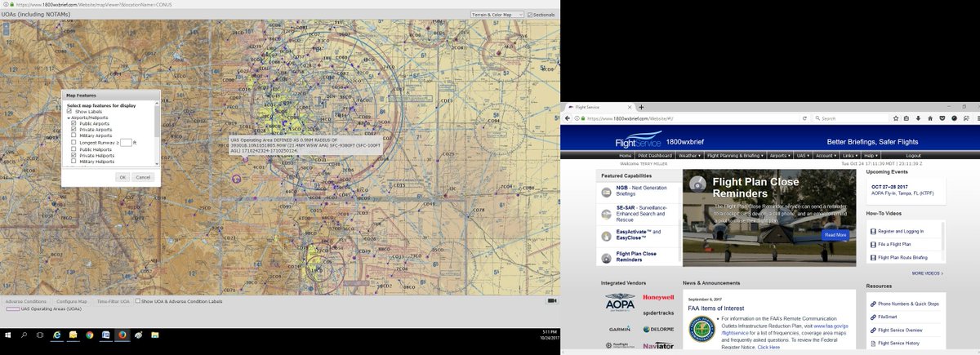The height and width of the screenshot is (355, 980).
Task: Open the Pocket icon in Firefox toolbar
Action: (x=942, y=118)
